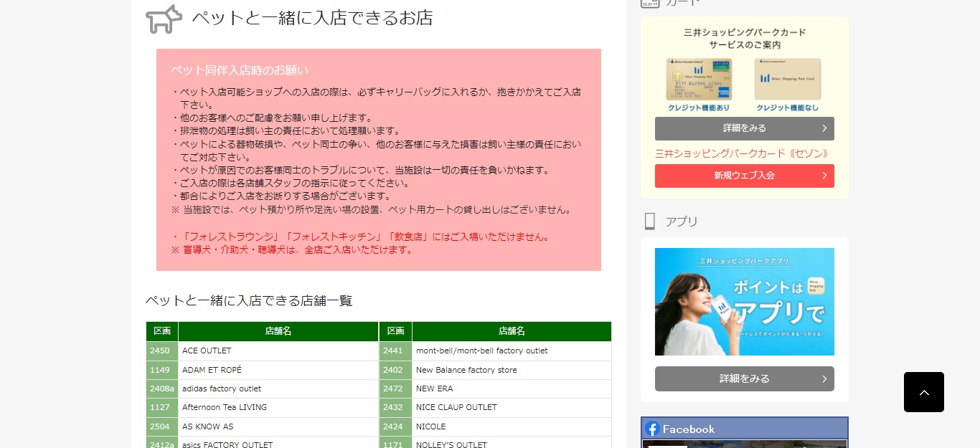Click section number 2450 cell
This screenshot has width=980, height=448.
(162, 351)
